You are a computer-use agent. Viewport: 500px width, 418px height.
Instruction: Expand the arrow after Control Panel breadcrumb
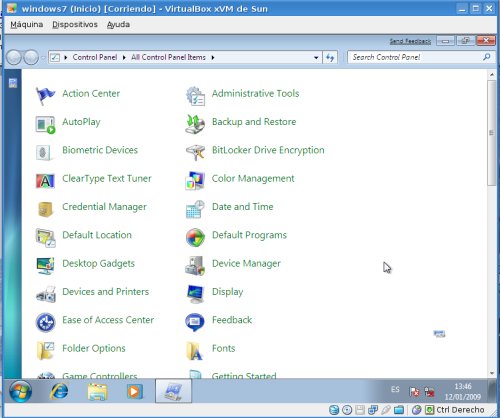point(124,58)
